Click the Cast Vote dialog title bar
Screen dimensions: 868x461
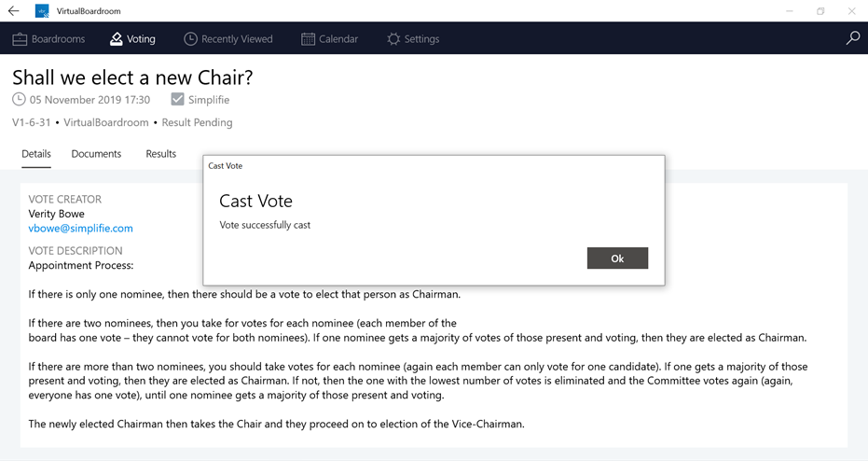434,166
